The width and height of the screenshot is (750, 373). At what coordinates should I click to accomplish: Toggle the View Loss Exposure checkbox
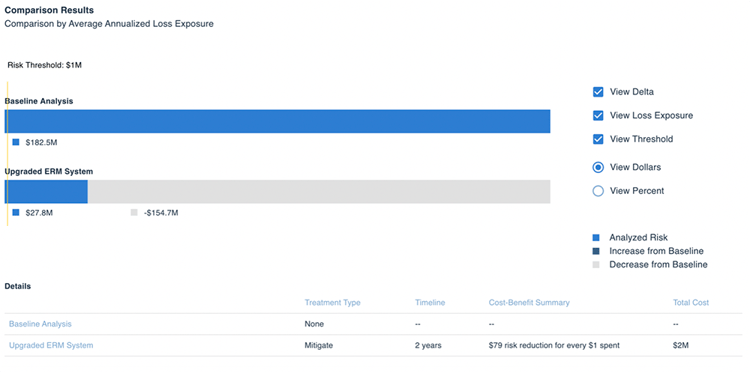point(598,115)
